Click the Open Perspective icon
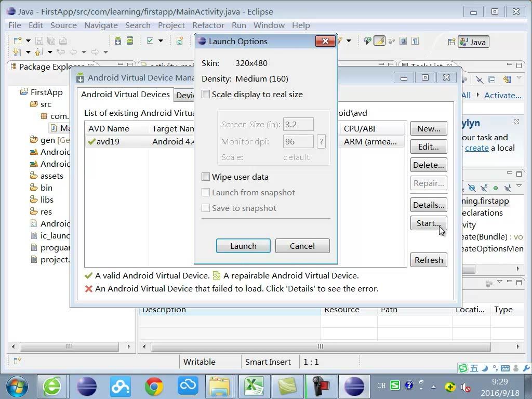The image size is (532, 399). click(x=451, y=42)
